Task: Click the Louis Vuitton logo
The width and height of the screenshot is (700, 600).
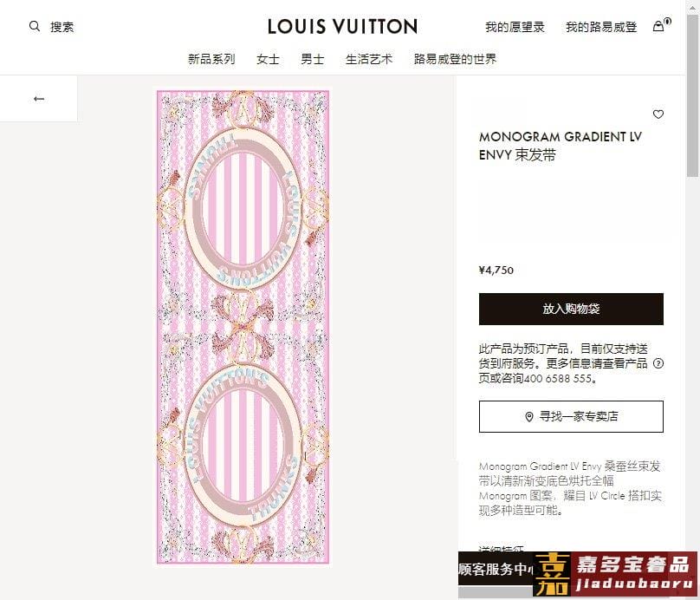Action: click(342, 27)
